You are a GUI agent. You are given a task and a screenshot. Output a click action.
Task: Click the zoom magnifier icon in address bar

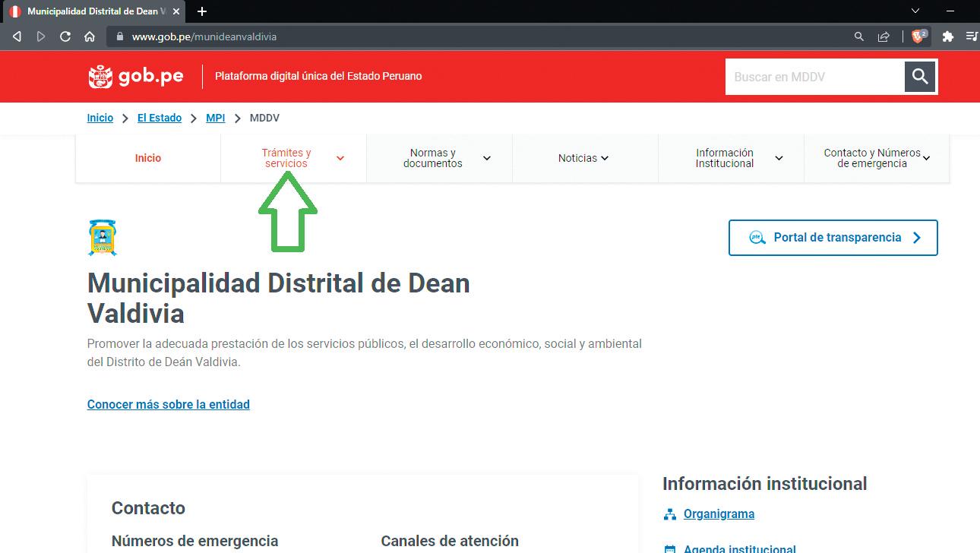pyautogui.click(x=859, y=36)
